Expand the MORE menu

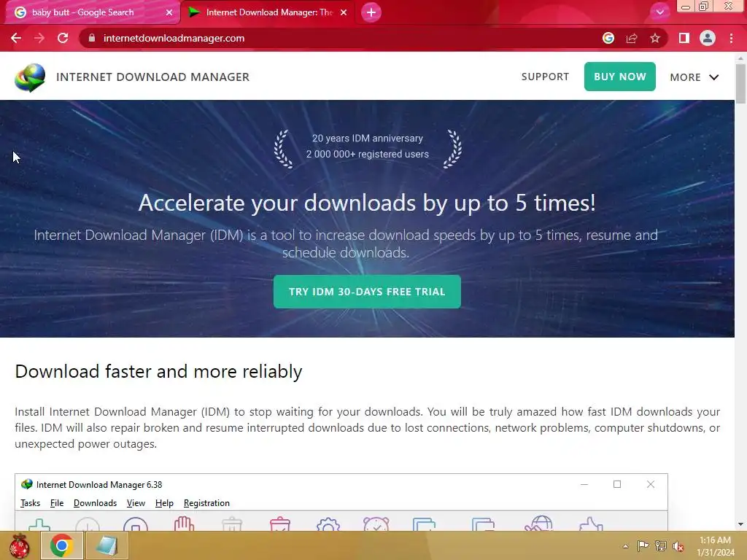694,77
